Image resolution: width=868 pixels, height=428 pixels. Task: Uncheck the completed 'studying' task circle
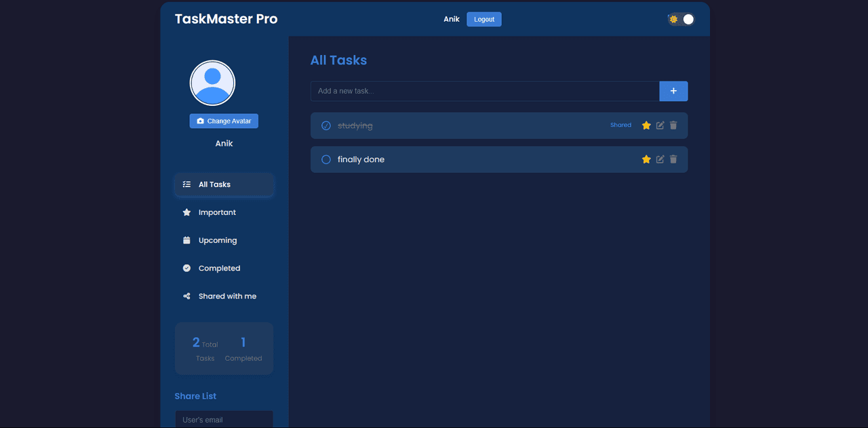326,125
